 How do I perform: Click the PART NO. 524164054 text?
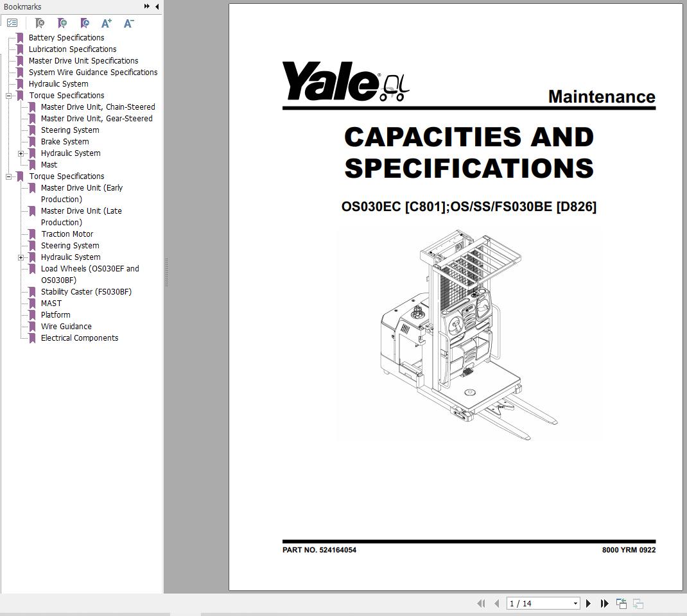(x=319, y=550)
